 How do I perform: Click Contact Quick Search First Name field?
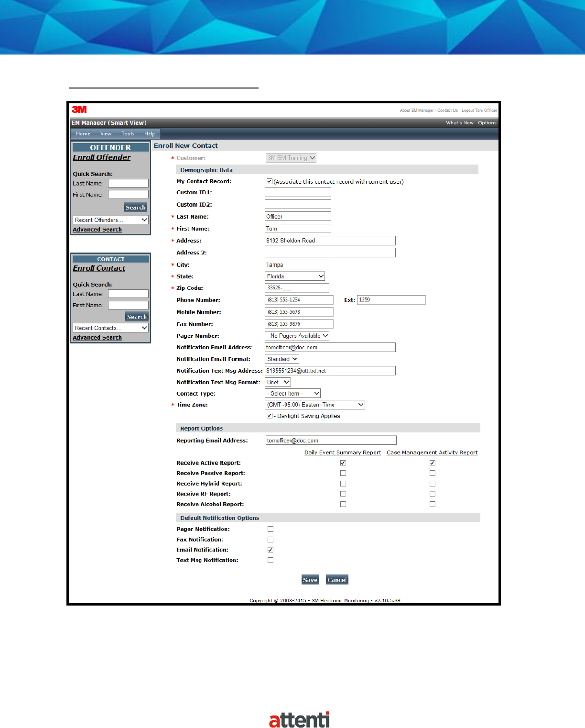[128, 305]
